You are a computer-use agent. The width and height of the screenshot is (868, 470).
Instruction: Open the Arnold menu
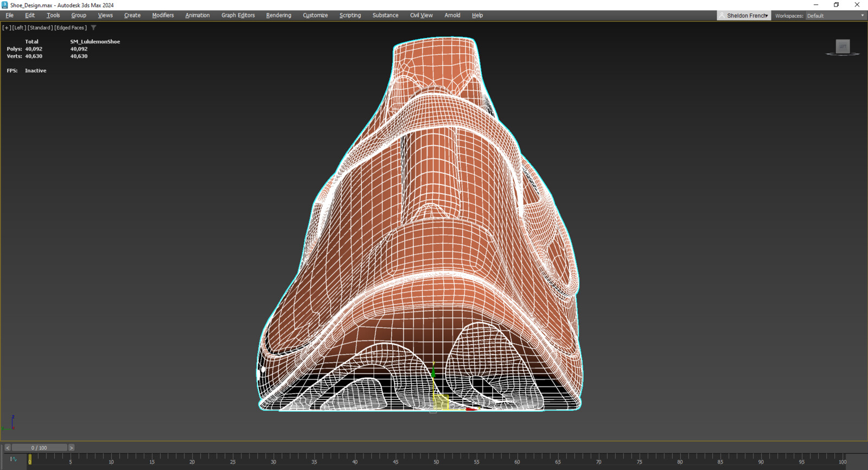click(452, 15)
